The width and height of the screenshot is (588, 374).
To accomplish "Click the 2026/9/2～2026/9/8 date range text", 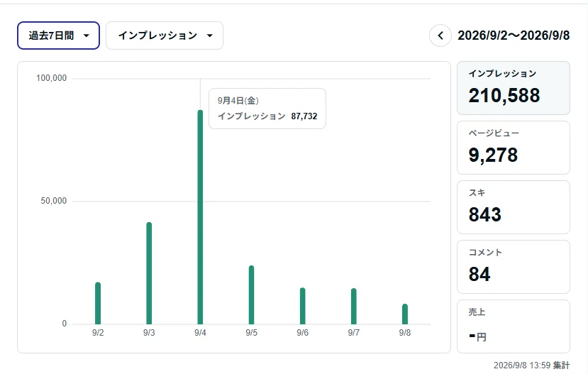I will [x=514, y=35].
